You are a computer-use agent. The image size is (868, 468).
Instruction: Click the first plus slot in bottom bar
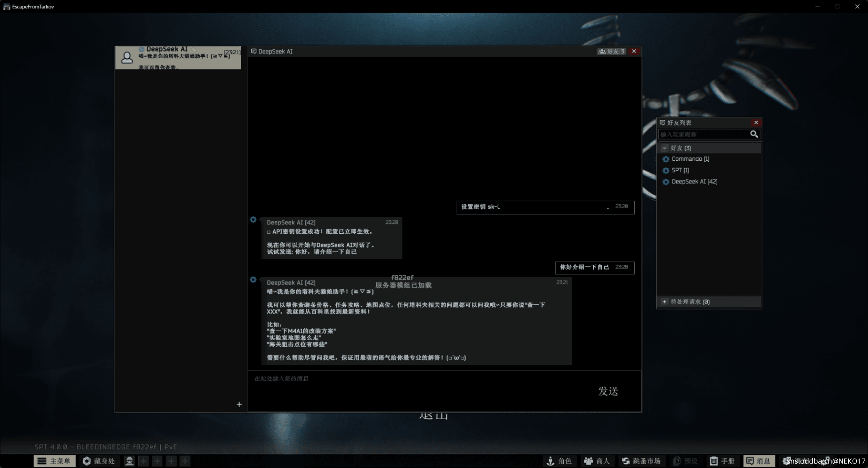point(143,461)
